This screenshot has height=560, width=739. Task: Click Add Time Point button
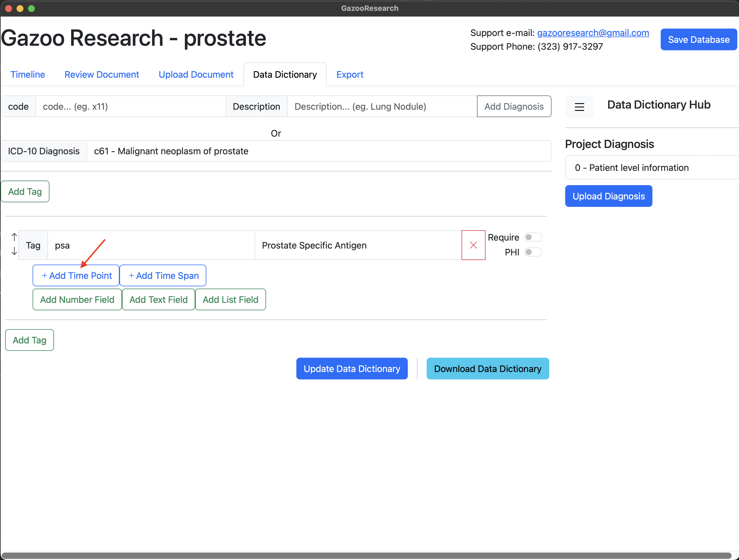tap(76, 275)
